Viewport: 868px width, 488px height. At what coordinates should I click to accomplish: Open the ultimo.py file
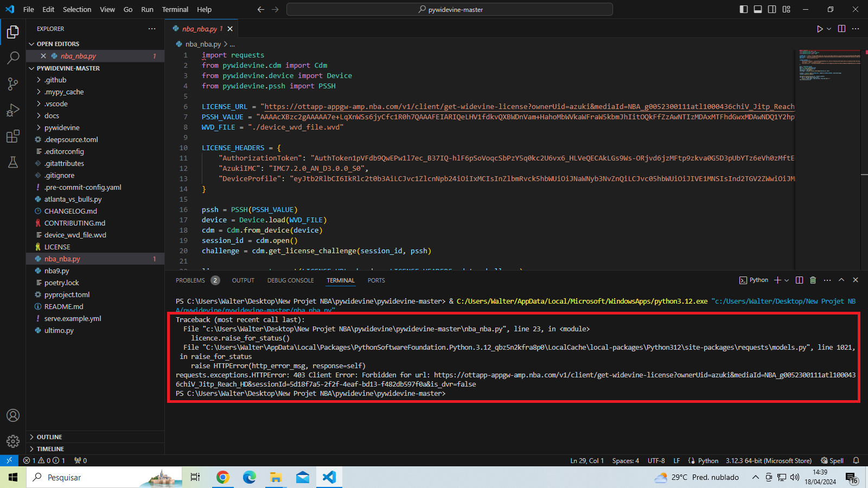[59, 331]
